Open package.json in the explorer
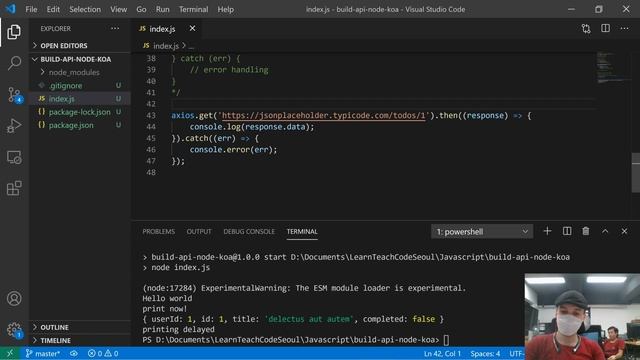This screenshot has height=360, width=640. click(x=80, y=125)
